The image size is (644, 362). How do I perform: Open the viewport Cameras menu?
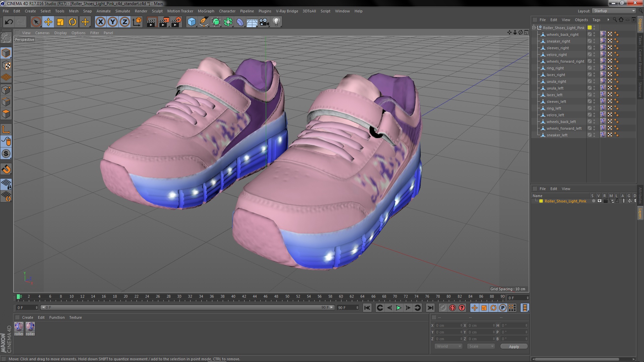tap(42, 33)
